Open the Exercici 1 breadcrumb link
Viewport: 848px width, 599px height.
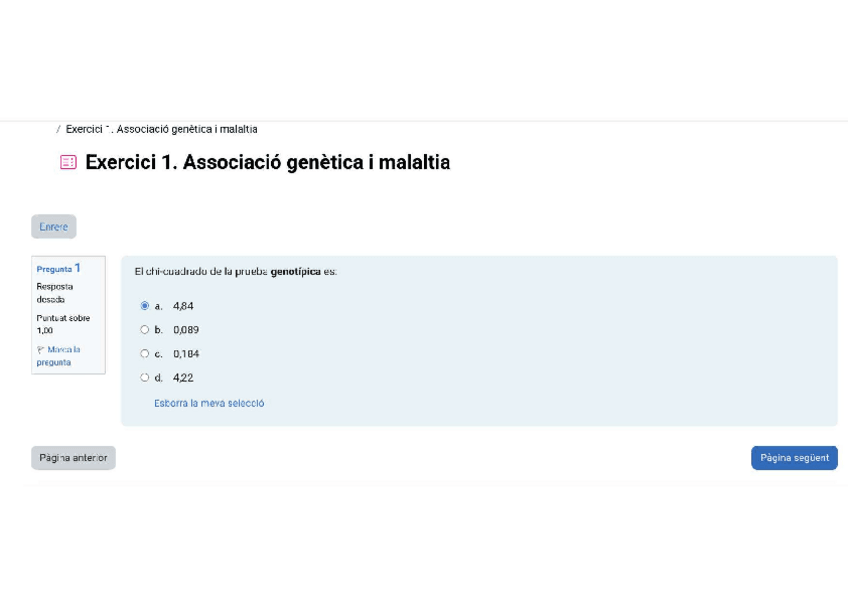tap(161, 129)
